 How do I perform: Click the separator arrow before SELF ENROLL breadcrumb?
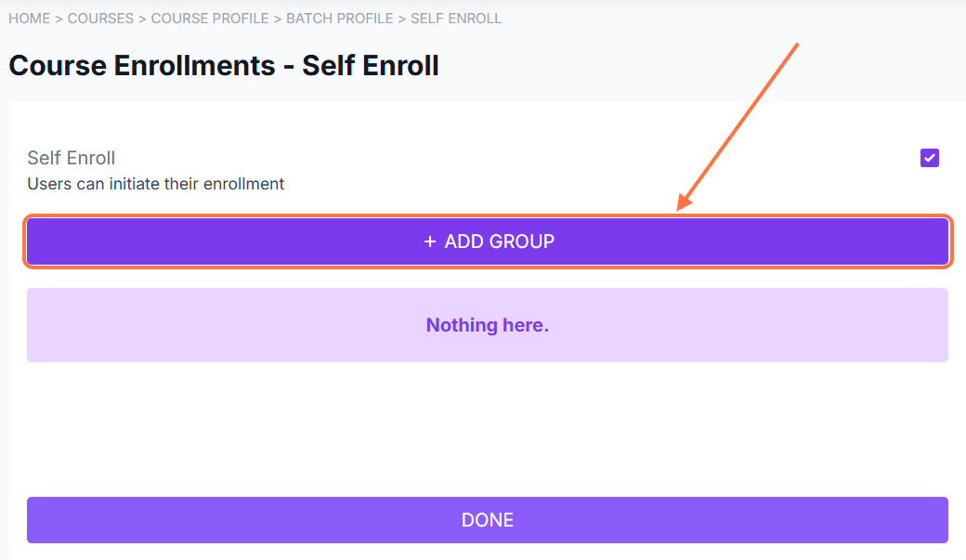tap(402, 19)
